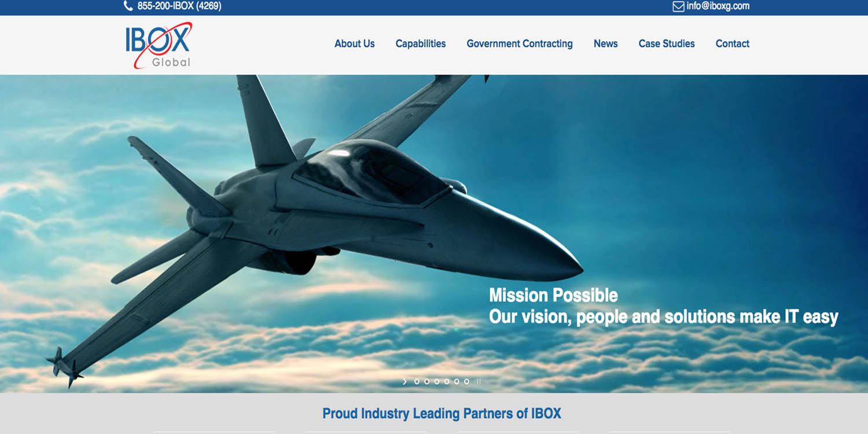Screen dimensions: 868x434
Task: Open the Capabilities menu
Action: [x=421, y=43]
